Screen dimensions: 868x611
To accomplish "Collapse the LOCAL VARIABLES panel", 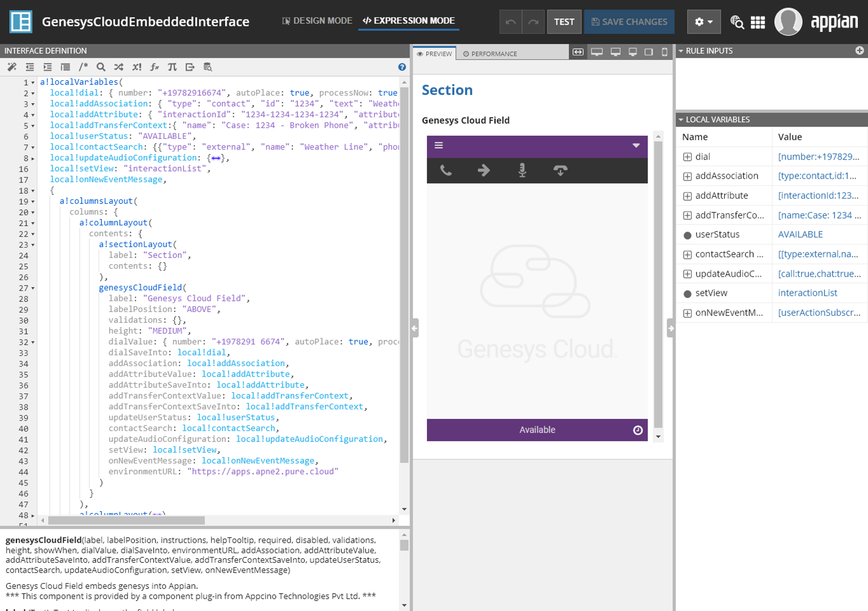I will [681, 120].
